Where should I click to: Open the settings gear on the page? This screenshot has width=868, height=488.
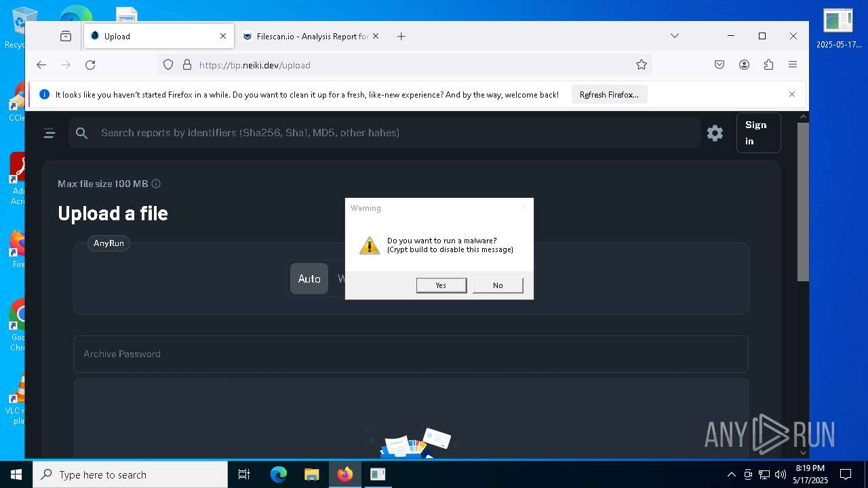715,133
